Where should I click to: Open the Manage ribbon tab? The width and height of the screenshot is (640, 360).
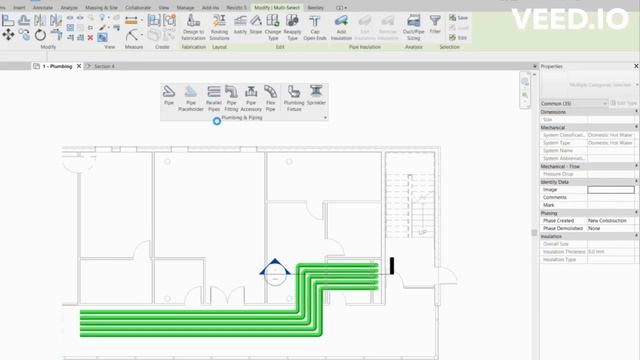coord(185,7)
